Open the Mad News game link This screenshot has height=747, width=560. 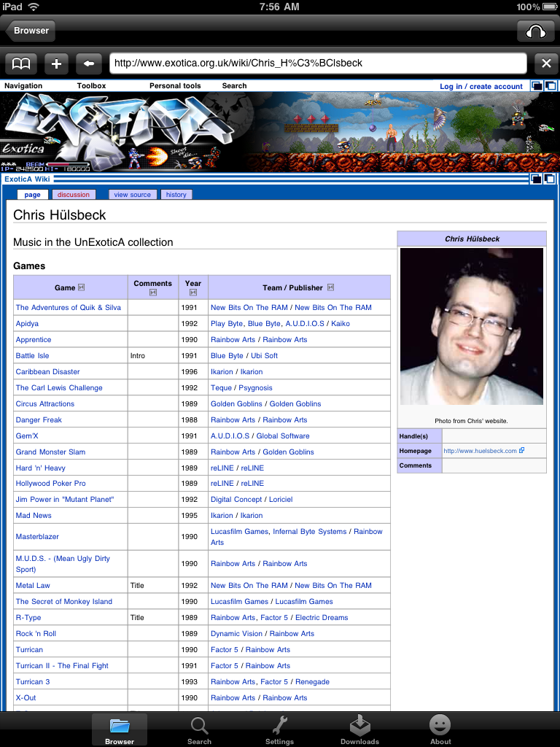pos(34,516)
